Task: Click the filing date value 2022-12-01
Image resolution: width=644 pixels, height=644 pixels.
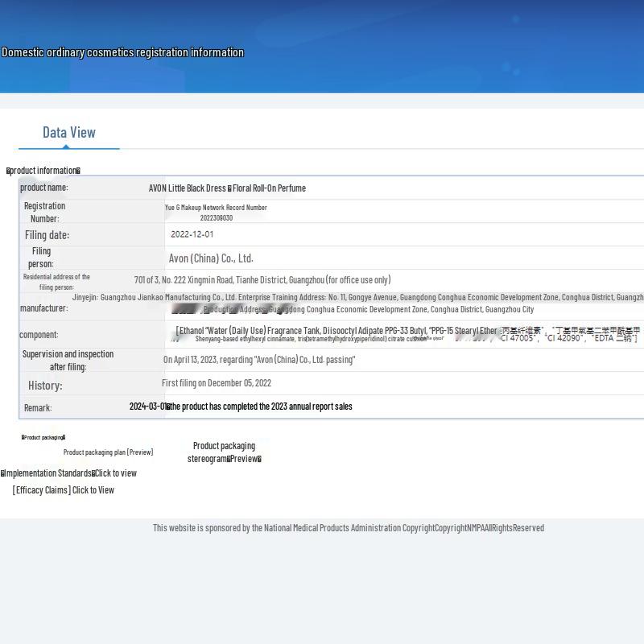Action: (x=192, y=234)
